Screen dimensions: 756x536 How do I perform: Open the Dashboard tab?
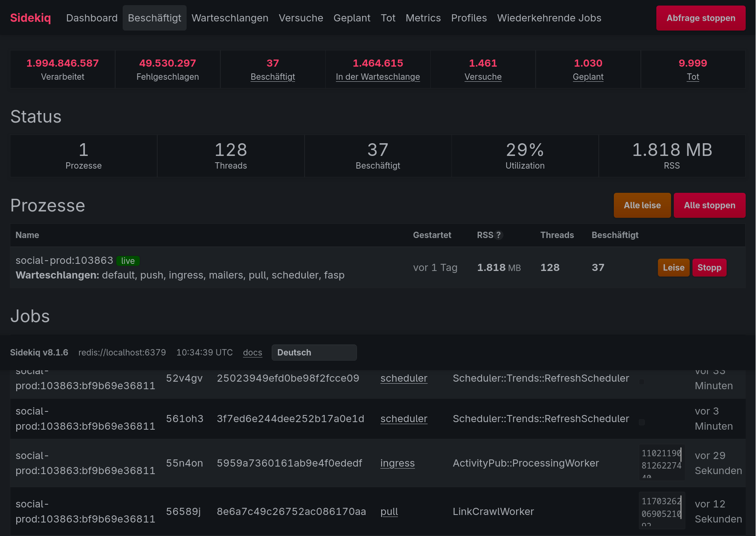click(x=92, y=18)
